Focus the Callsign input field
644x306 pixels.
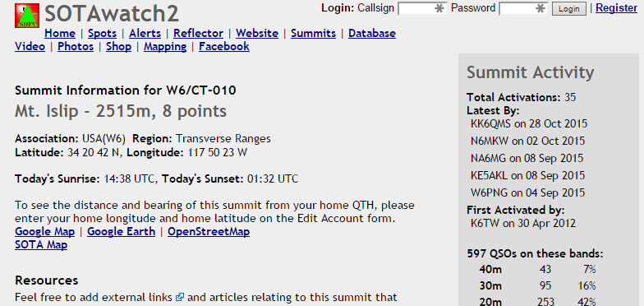coord(422,8)
